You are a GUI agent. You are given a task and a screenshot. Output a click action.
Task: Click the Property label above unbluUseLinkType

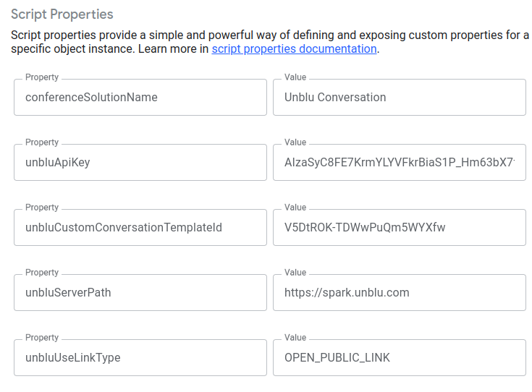tap(42, 338)
